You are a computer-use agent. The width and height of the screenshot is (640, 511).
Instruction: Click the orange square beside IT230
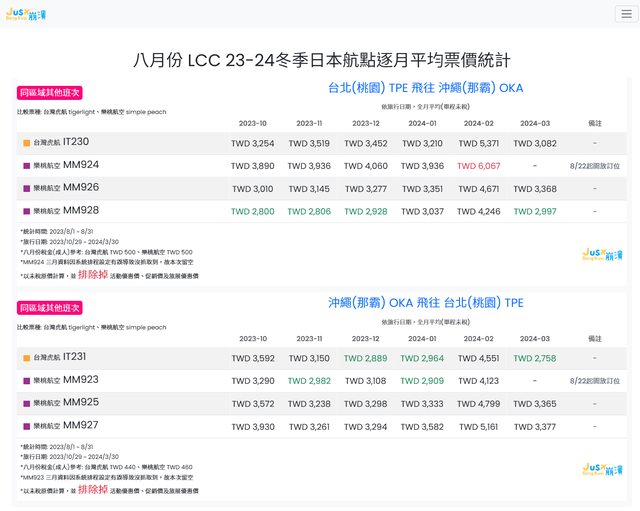(27, 143)
